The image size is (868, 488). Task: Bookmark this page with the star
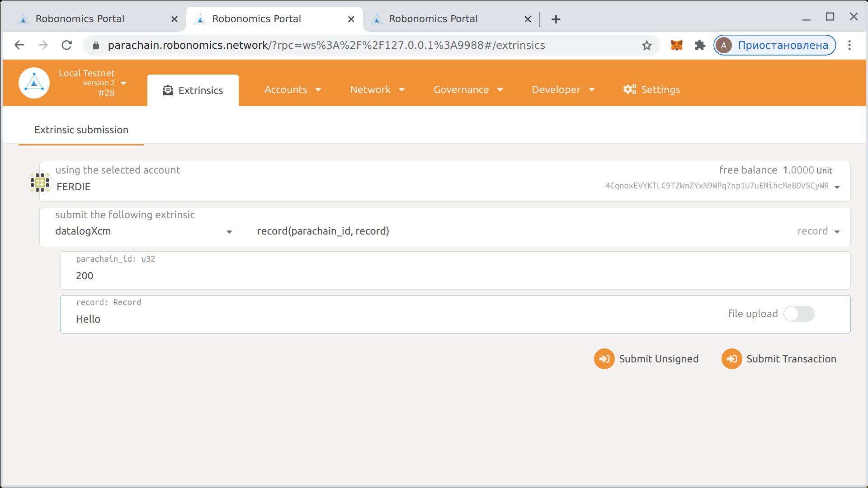click(646, 45)
